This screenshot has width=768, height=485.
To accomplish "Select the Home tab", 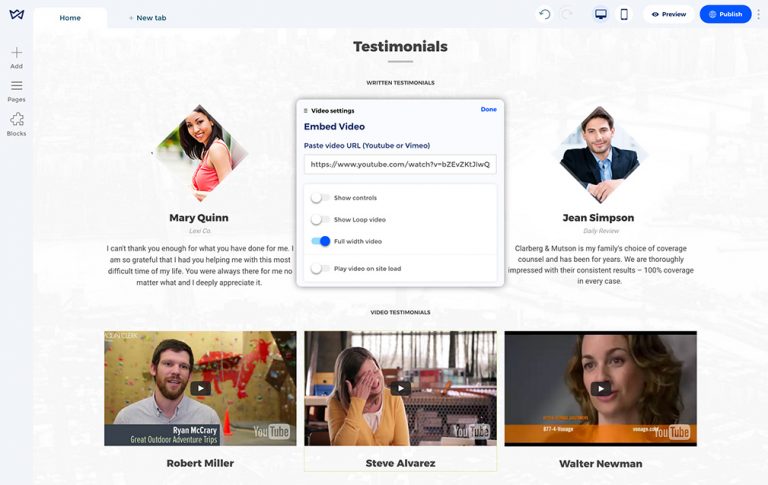I will [70, 18].
